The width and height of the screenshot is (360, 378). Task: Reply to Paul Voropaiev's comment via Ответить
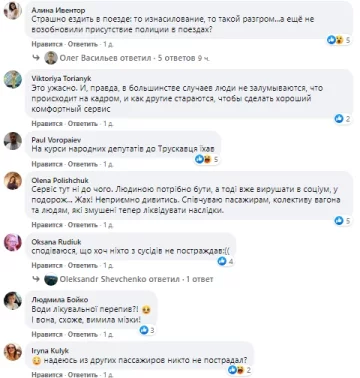(x=83, y=164)
